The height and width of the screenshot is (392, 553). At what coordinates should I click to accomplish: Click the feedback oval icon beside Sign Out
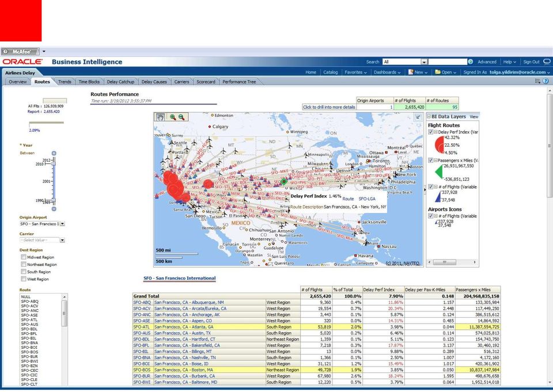click(547, 62)
